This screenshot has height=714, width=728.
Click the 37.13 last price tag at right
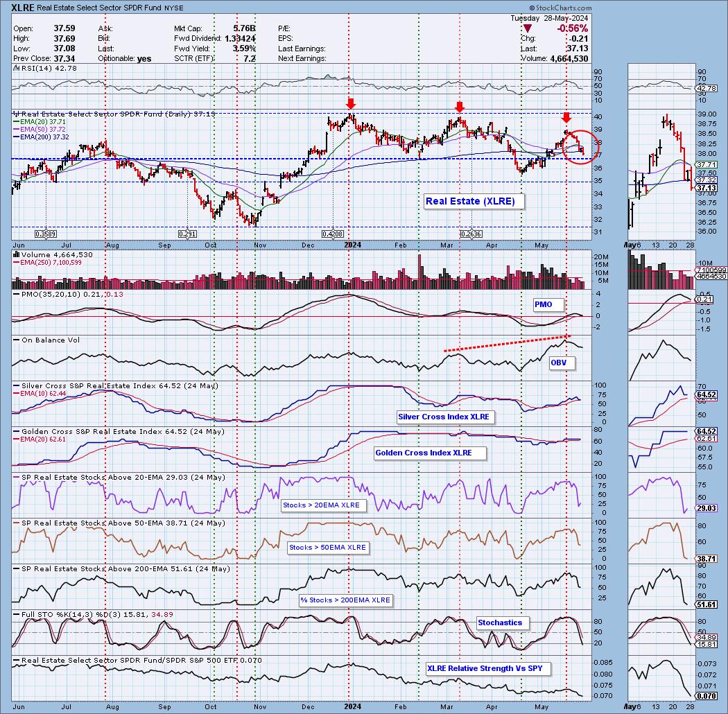[707, 188]
